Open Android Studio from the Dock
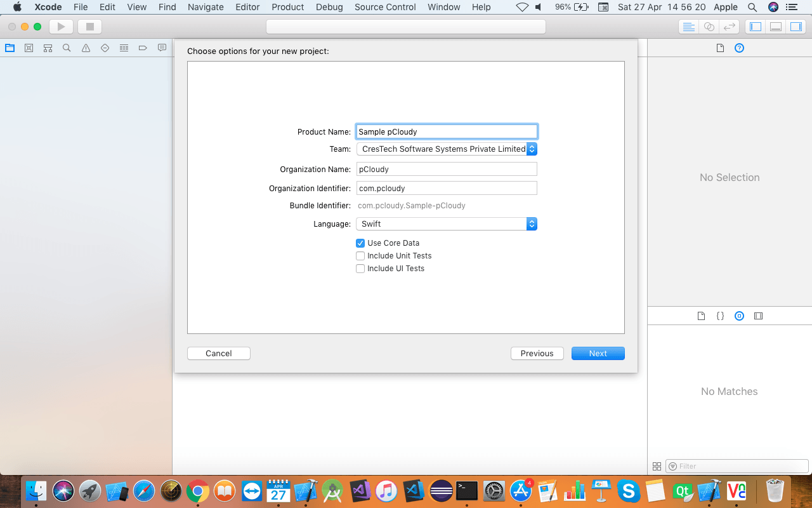The image size is (812, 508). point(332,491)
